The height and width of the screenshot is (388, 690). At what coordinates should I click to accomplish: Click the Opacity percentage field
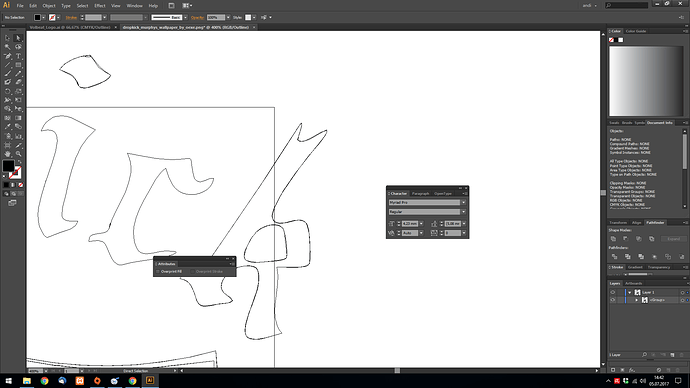216,18
